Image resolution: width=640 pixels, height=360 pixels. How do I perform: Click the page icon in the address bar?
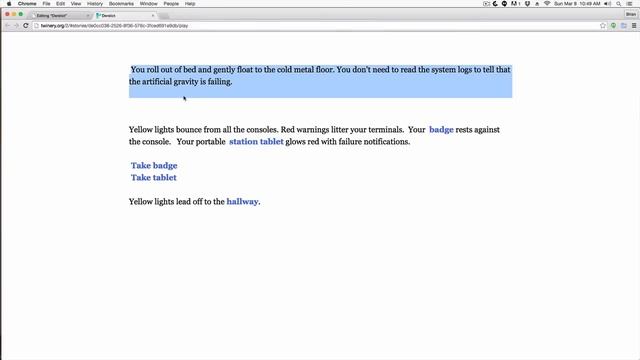36,26
